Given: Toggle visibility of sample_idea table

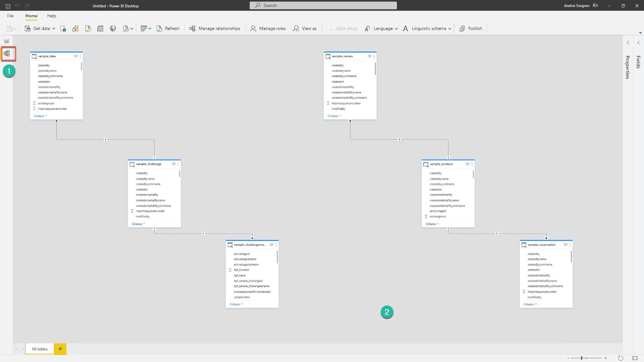Looking at the screenshot, I should (75, 56).
